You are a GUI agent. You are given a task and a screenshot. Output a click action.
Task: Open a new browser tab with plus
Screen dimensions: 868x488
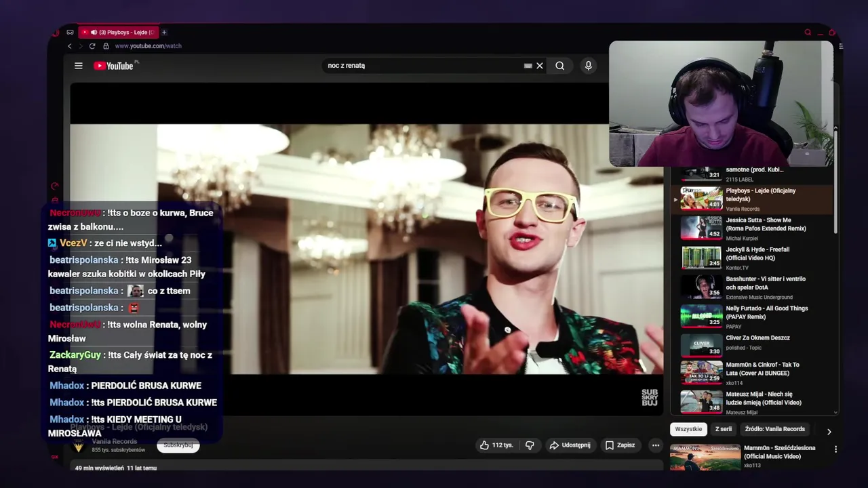tap(164, 32)
